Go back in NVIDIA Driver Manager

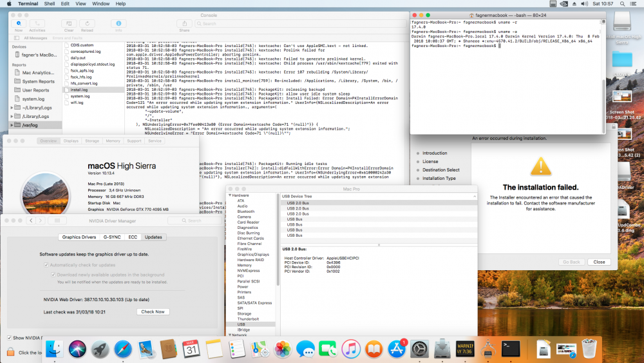[x=31, y=221]
